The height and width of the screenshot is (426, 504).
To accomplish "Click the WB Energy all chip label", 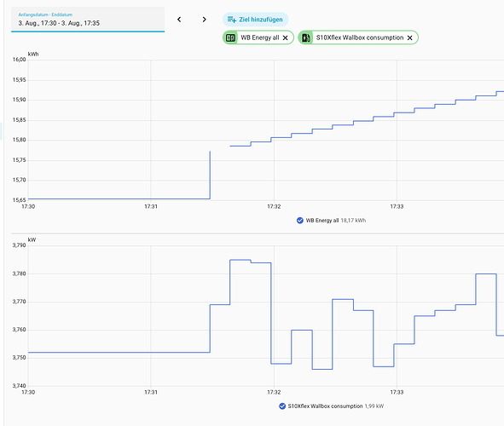I will 260,37.
